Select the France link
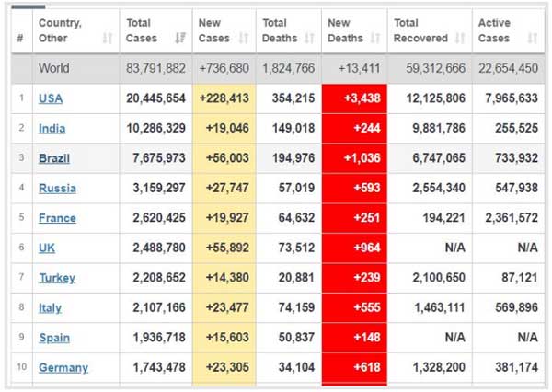The width and height of the screenshot is (552, 392). (x=57, y=218)
